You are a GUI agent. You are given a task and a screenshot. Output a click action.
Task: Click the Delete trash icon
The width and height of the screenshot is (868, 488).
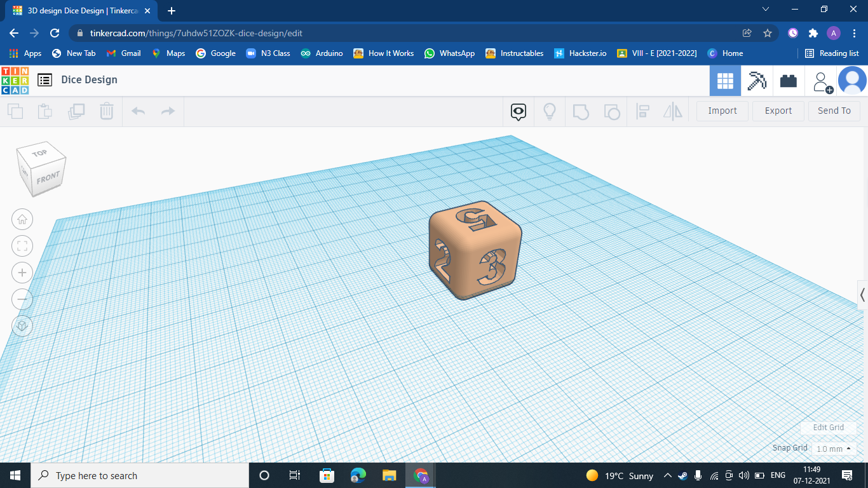coord(106,112)
